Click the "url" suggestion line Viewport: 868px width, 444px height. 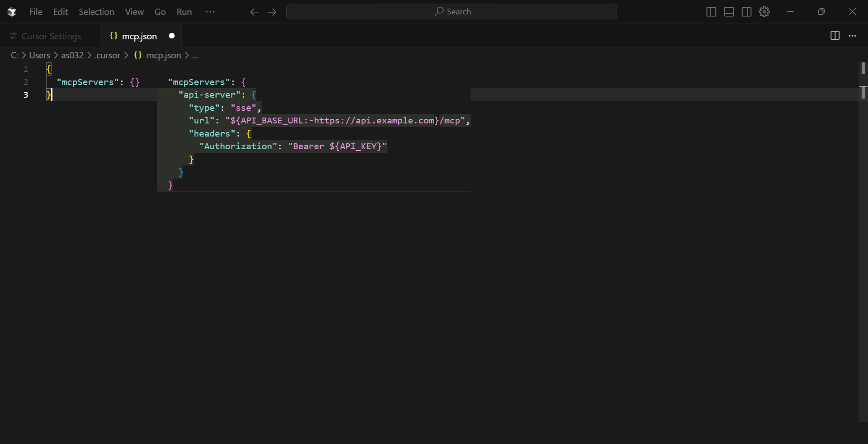pos(329,121)
